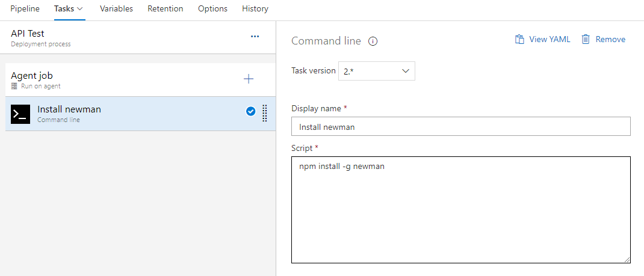Click the clipboard icon beside View YAML
This screenshot has width=644, height=276.
tap(519, 39)
